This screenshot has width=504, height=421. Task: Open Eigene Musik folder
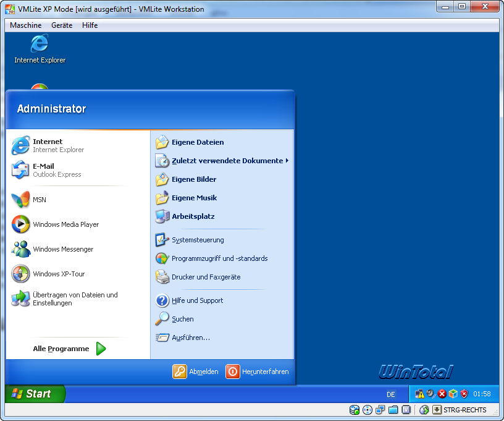pos(222,198)
